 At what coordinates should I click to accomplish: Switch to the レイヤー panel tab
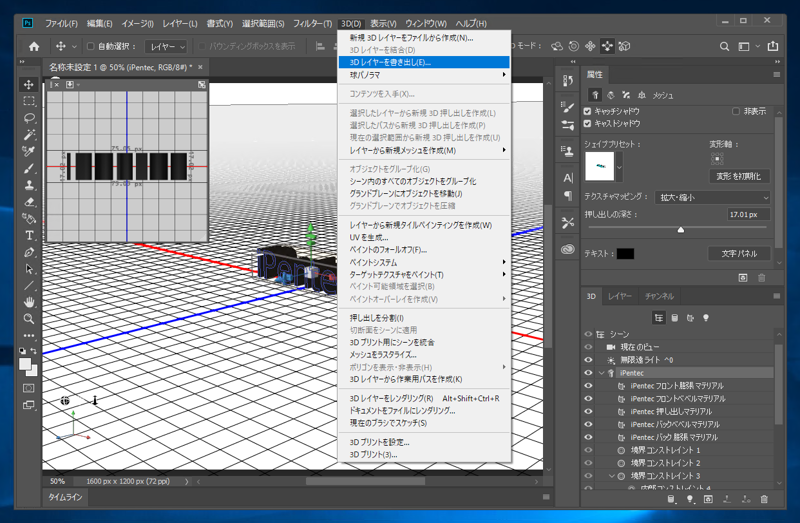(619, 296)
